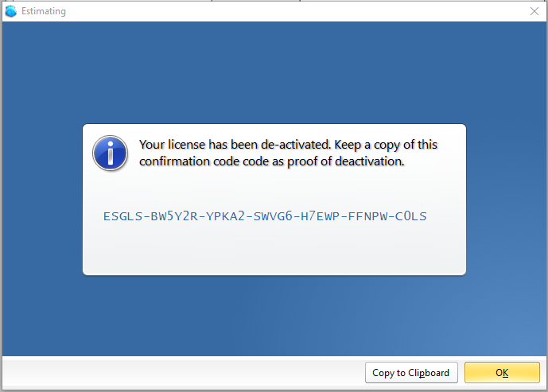Click the BW5Y2R segment of the code
The width and height of the screenshot is (548, 392).
pyautogui.click(x=174, y=216)
